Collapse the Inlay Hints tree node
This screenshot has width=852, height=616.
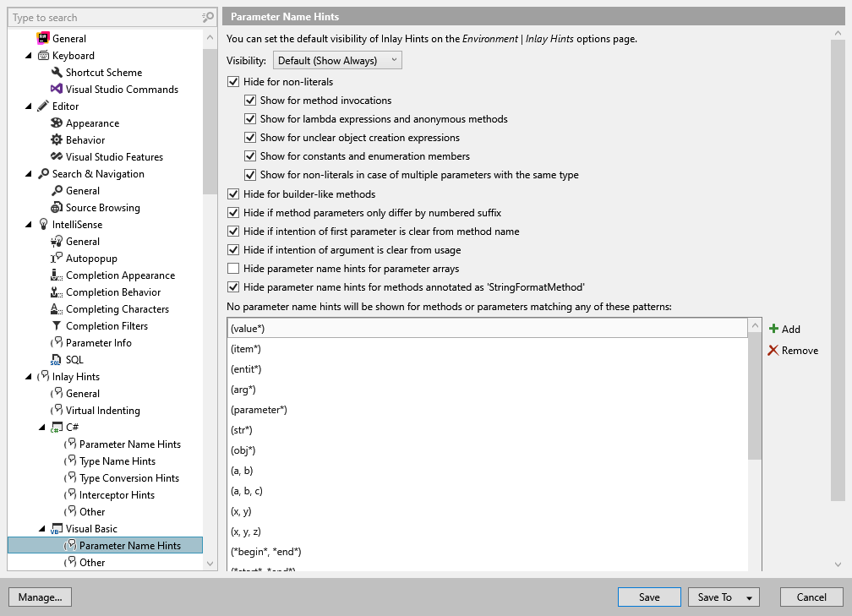click(28, 376)
